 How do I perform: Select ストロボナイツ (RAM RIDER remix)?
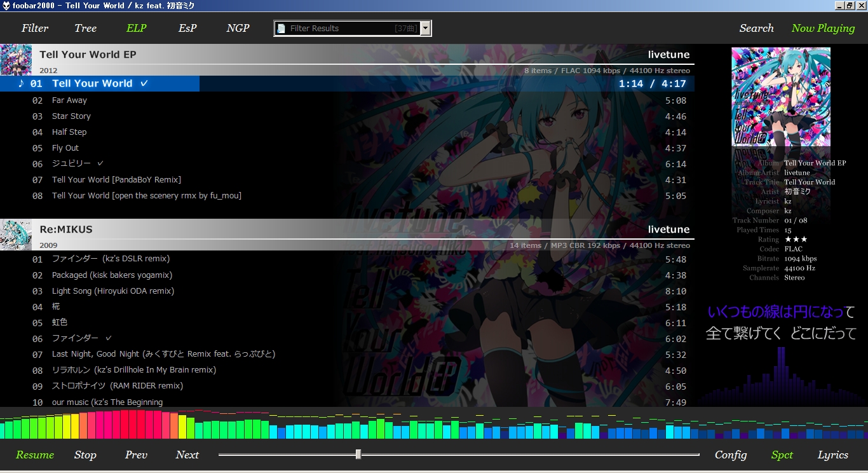click(x=347, y=386)
